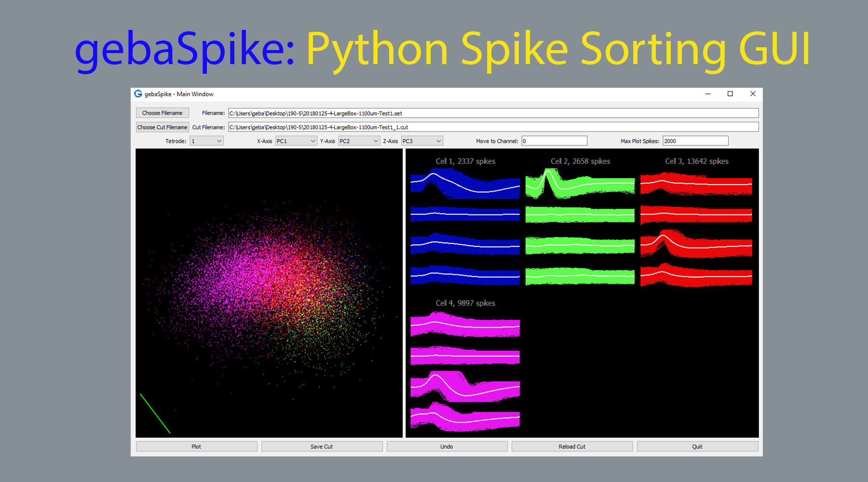Click Cell 2 green top waveform plot

click(580, 184)
